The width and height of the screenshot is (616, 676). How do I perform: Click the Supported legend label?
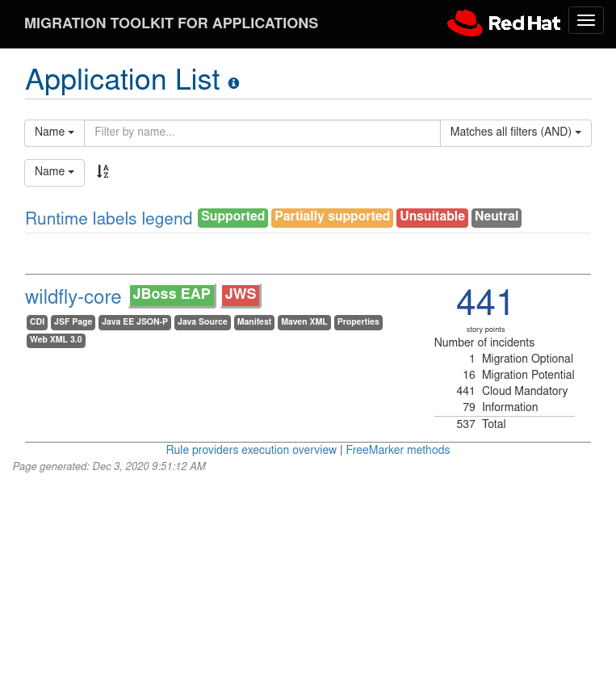233,218
